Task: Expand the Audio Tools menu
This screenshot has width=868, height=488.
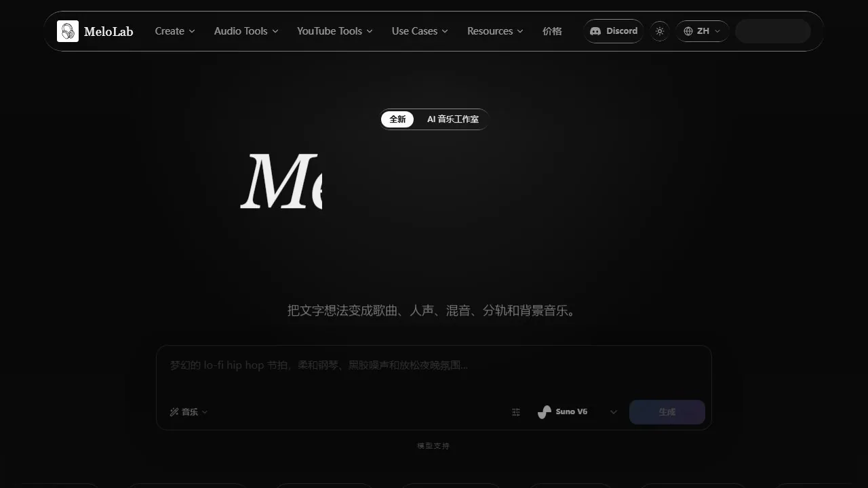Action: (x=246, y=31)
